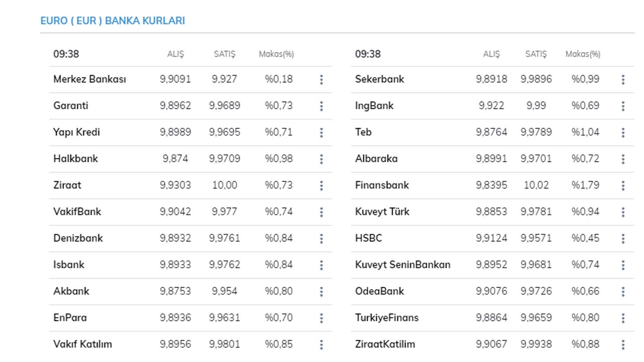Open the kebab menu next to IngBank
Image resolution: width=644 pixels, height=362 pixels.
point(623,106)
